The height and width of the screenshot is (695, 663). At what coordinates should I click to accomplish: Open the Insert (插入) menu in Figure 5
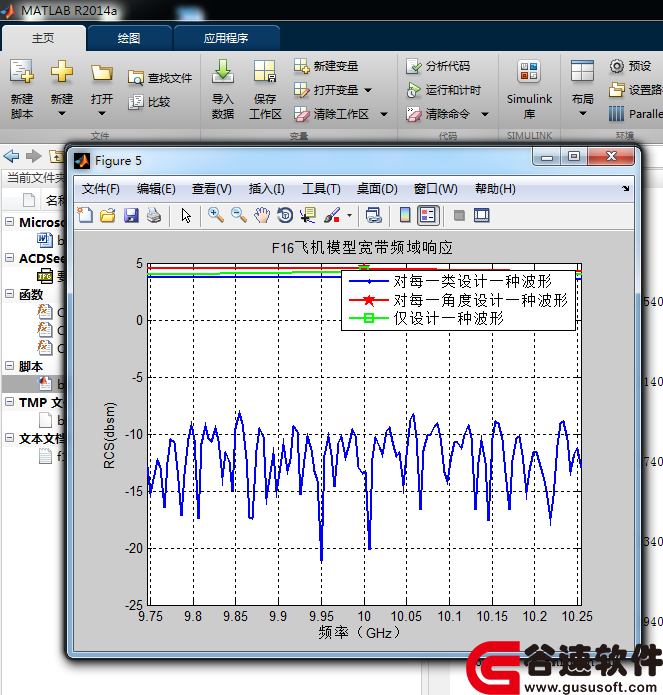tap(266, 189)
